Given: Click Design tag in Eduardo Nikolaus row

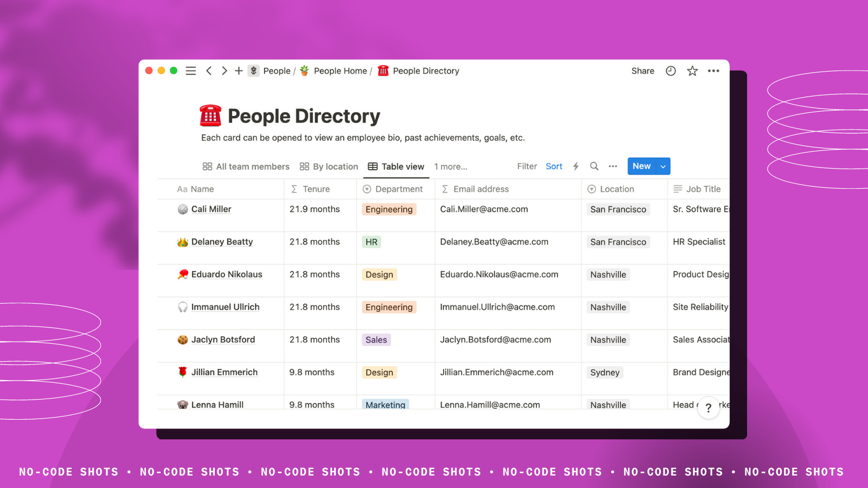Looking at the screenshot, I should (379, 274).
